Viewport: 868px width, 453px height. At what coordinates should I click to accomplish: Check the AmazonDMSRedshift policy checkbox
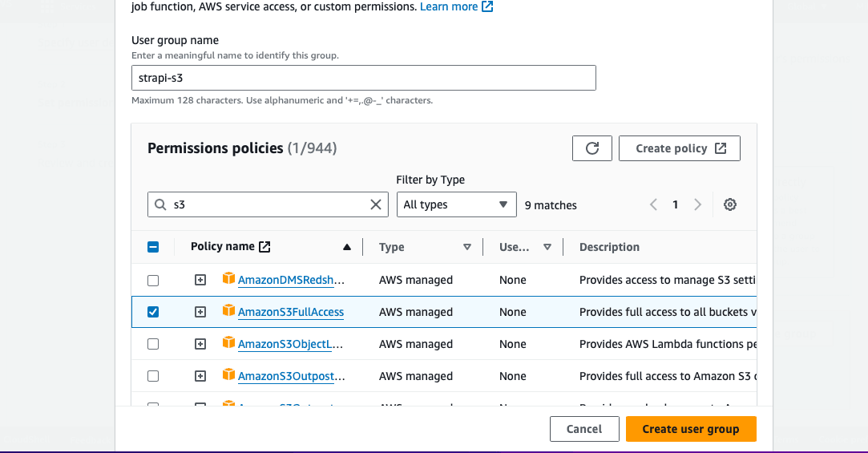[x=153, y=280]
